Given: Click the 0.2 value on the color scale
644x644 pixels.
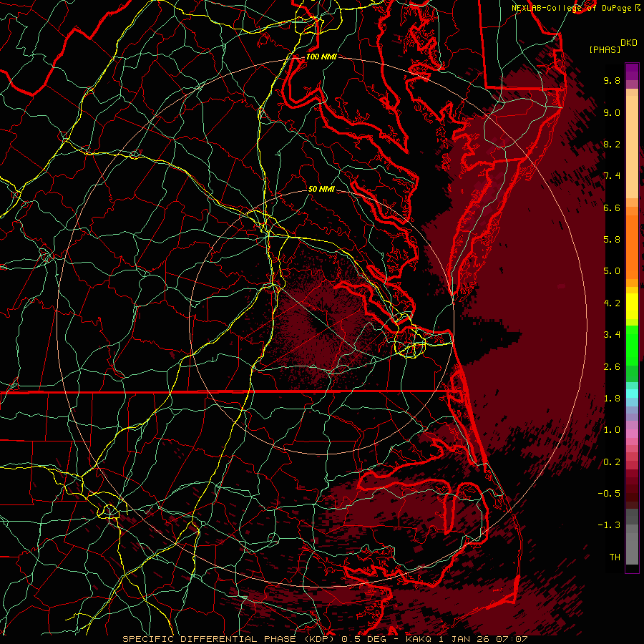Looking at the screenshot, I should [x=612, y=462].
